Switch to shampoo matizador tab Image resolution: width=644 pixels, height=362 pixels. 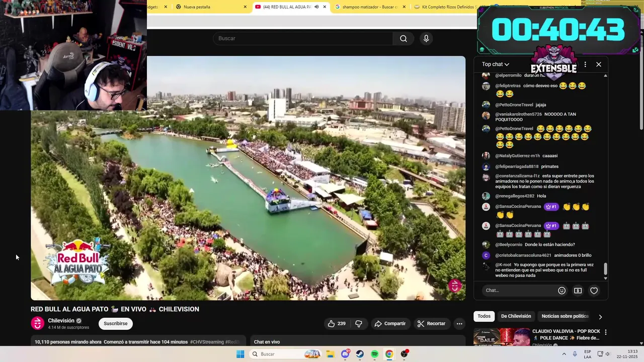click(370, 7)
